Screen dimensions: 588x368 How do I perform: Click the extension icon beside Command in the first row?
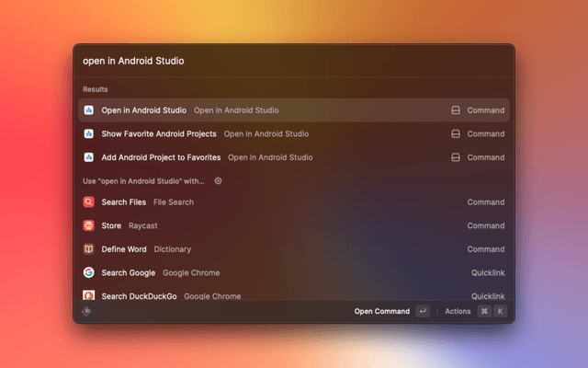click(x=455, y=110)
